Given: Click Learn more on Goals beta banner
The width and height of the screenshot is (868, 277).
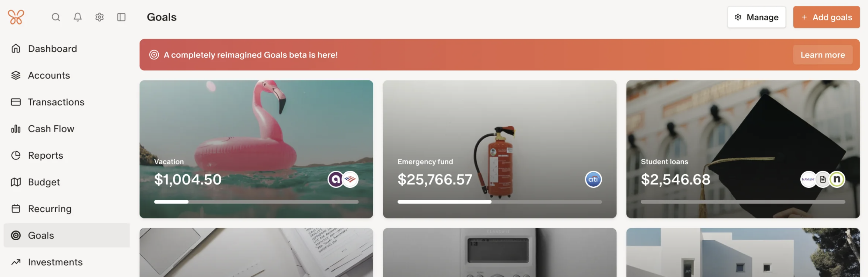Looking at the screenshot, I should click(822, 55).
